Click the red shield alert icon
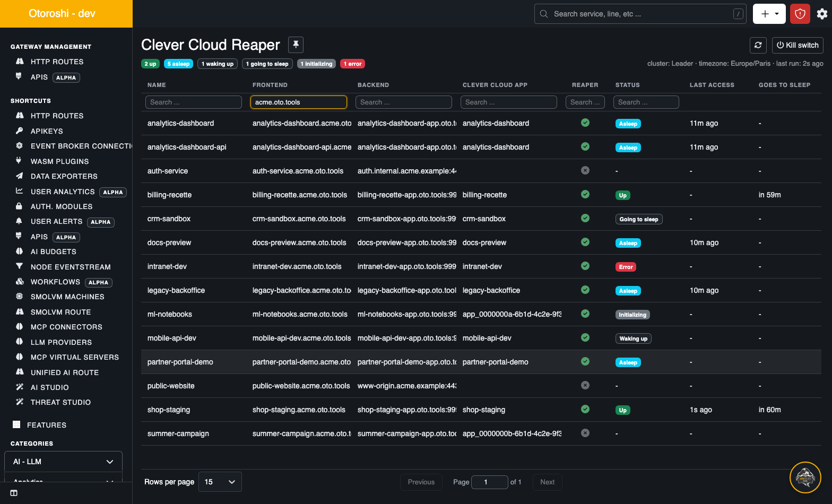 pyautogui.click(x=800, y=14)
